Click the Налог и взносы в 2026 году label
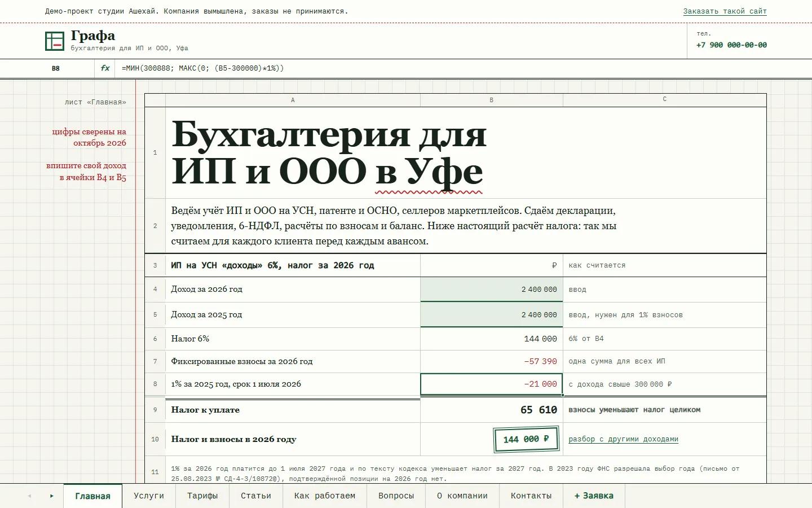Viewport: 812px width, 508px height. (233, 439)
